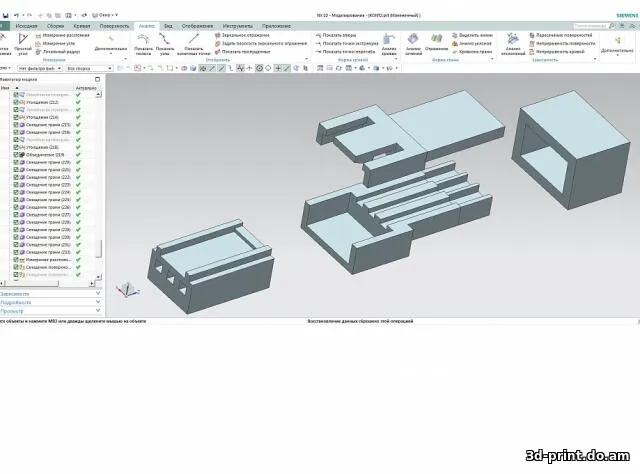Open the Анализ сечений tool
Screen dimensions: 640x474
coord(413,44)
